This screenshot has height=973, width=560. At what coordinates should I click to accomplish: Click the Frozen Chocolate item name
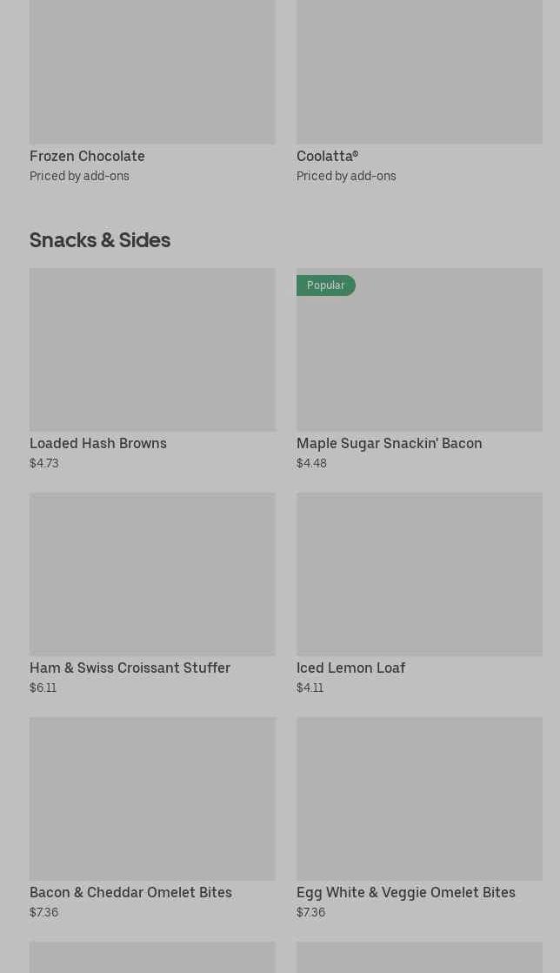(x=87, y=157)
